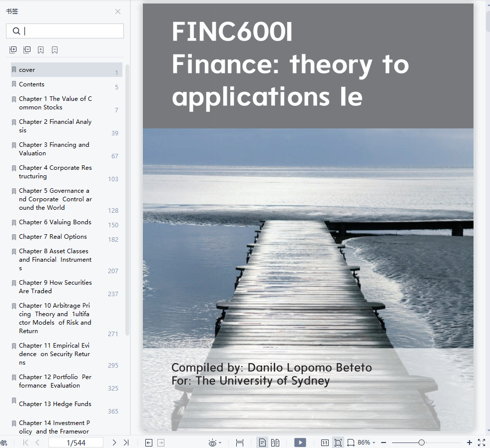Image resolution: width=490 pixels, height=448 pixels.
Task: Switch to two-page view
Action: (275, 443)
